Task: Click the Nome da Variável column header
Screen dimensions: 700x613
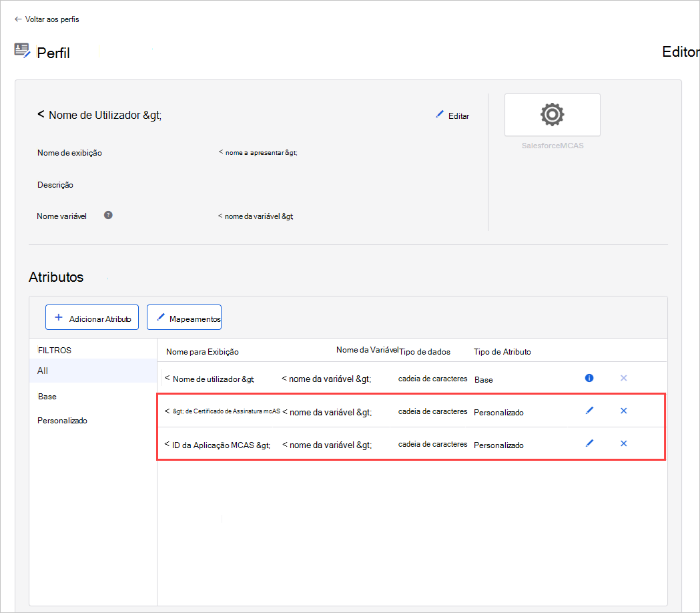Action: pyautogui.click(x=367, y=350)
